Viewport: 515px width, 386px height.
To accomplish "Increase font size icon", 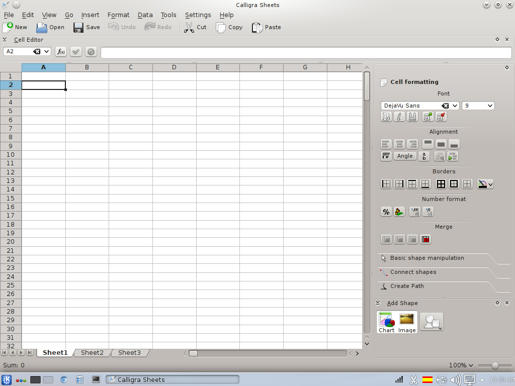I will point(428,117).
